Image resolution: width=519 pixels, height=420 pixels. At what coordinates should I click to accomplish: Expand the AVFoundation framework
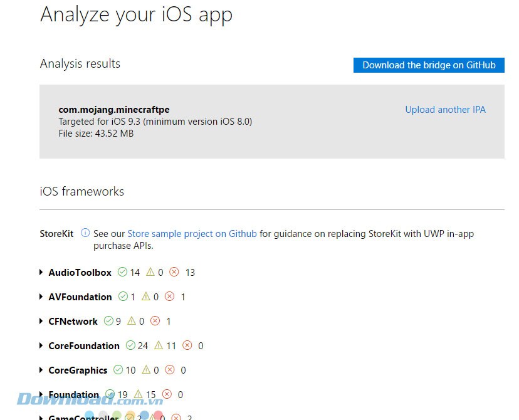click(x=41, y=297)
